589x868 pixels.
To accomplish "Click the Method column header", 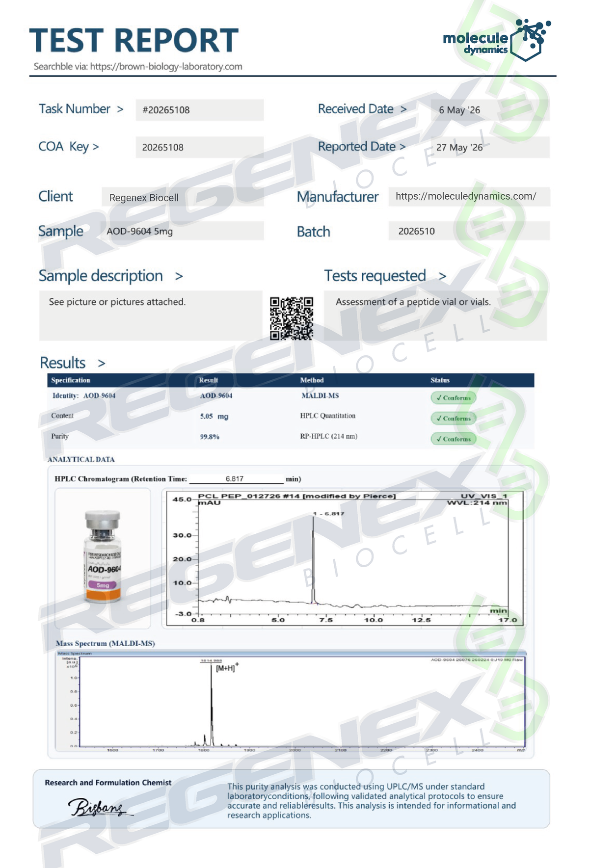I will tap(312, 380).
